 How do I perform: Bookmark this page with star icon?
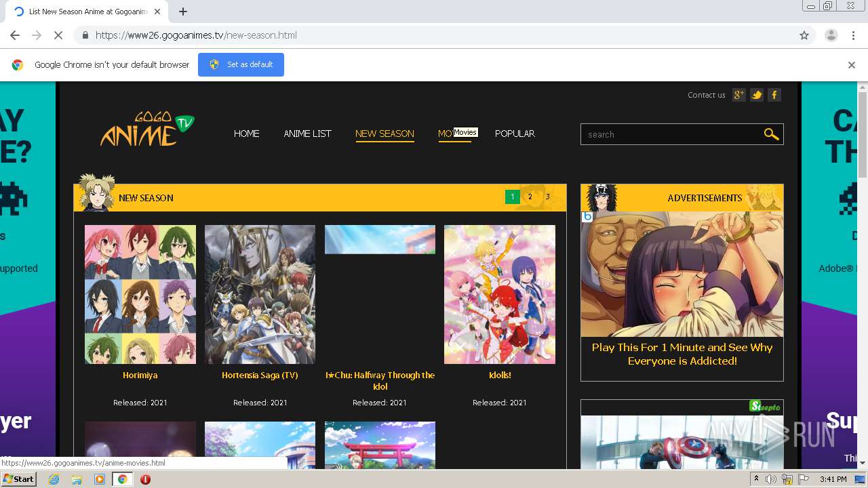click(x=804, y=35)
